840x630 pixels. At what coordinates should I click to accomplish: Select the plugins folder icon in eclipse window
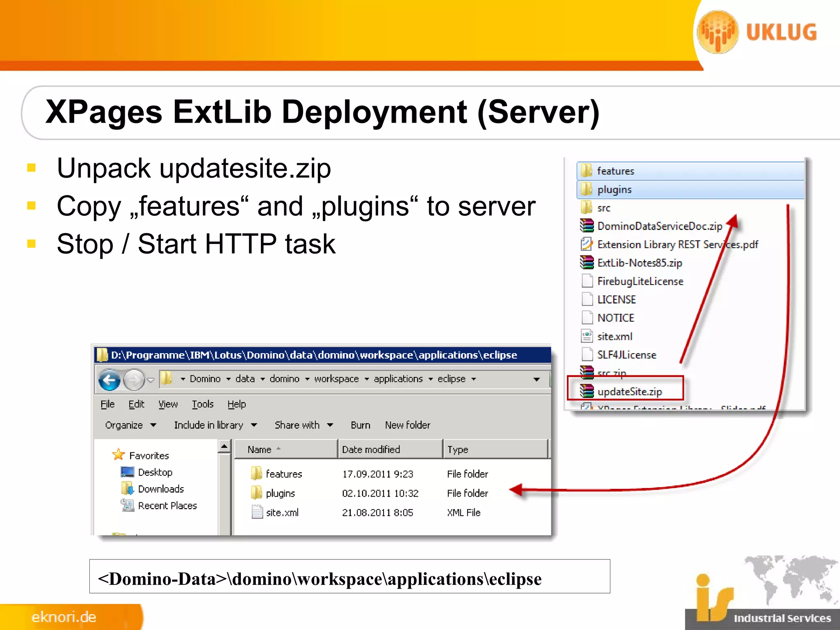click(256, 493)
